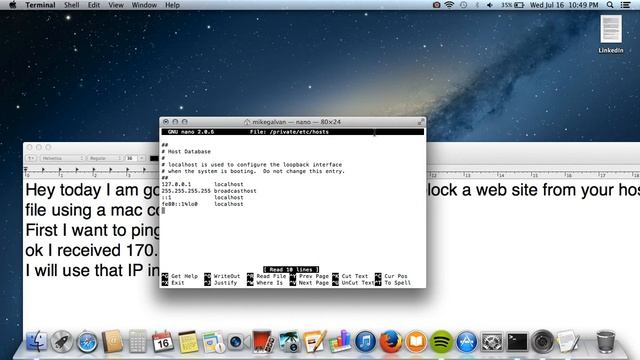The width and height of the screenshot is (640, 360).
Task: Click Bluetooth icon in menu bar
Action: click(477, 5)
